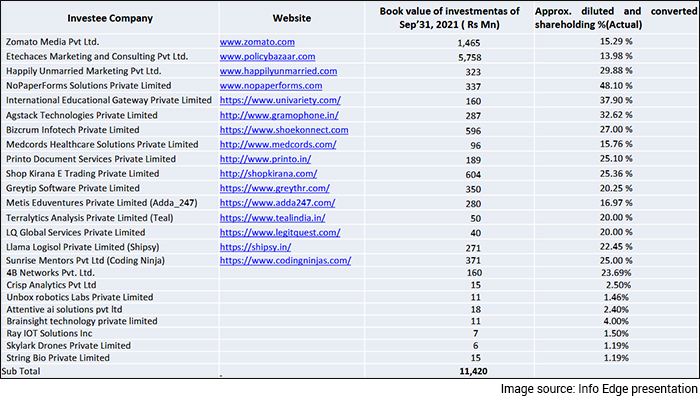The image size is (700, 399).
Task: Select Terralytics Analysis Private Limited (Teal)
Action: pos(90,218)
